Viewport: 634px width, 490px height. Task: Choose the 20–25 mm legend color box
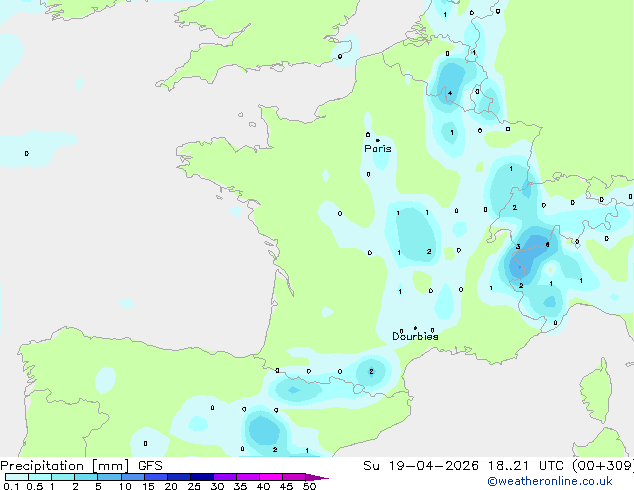pyautogui.click(x=178, y=477)
